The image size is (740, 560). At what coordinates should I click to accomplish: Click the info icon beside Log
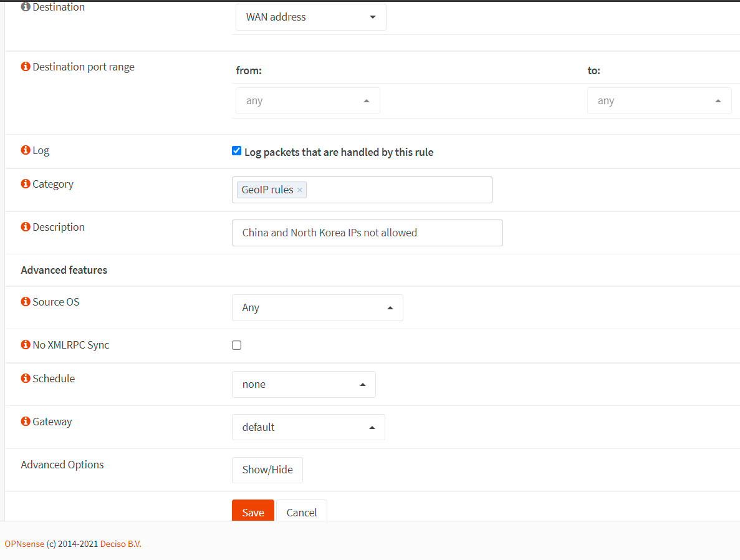26,150
